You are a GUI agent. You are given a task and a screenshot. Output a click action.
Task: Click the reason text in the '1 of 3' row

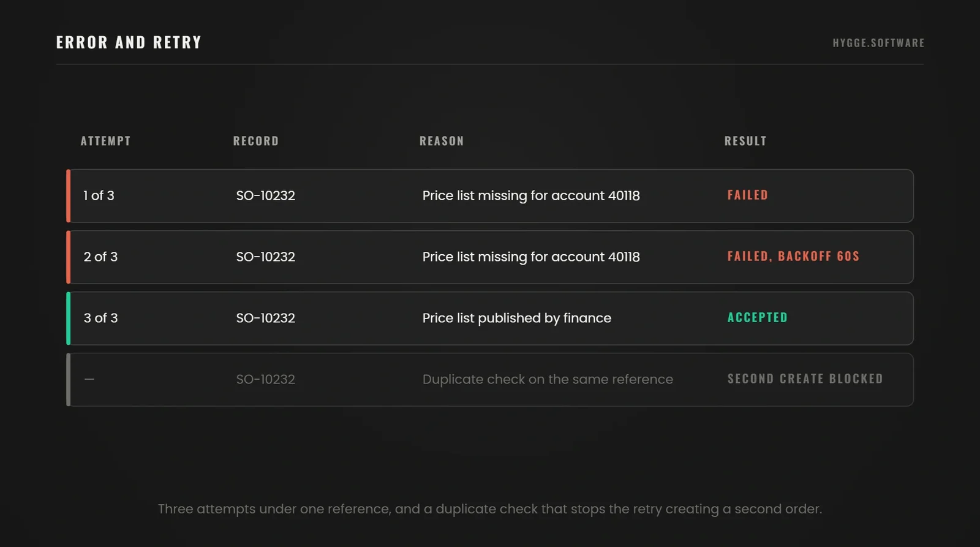(x=531, y=195)
